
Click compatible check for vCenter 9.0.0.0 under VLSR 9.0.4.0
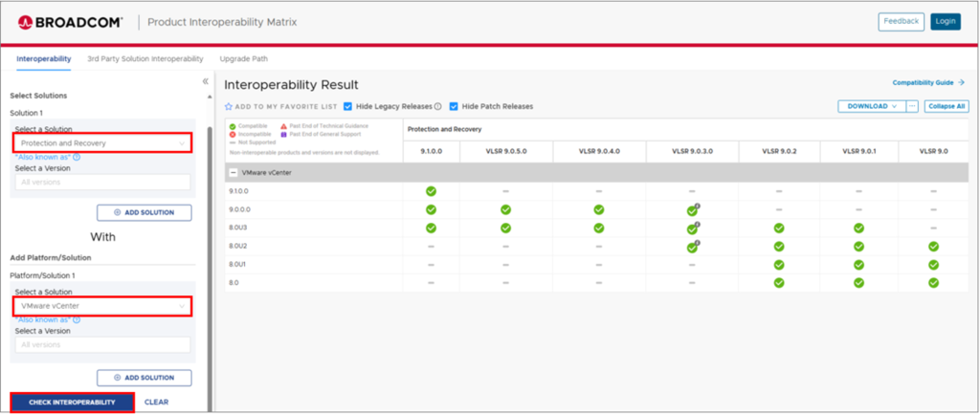click(599, 209)
